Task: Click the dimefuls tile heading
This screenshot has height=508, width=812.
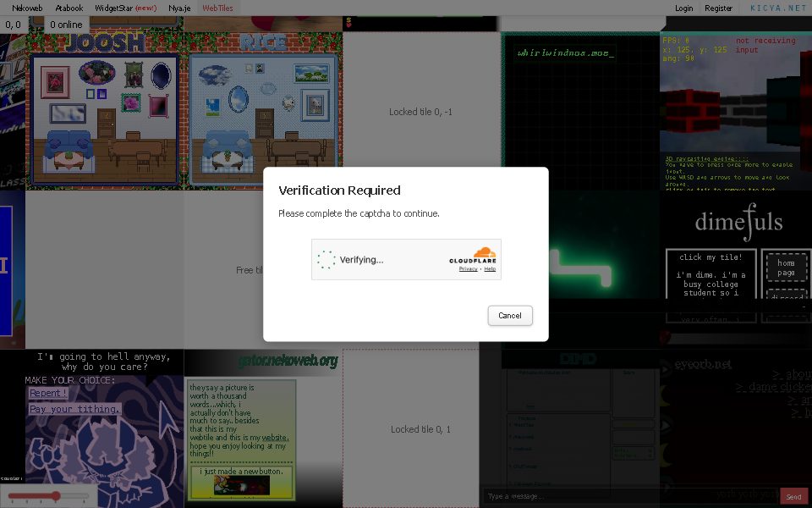Action: tap(738, 223)
